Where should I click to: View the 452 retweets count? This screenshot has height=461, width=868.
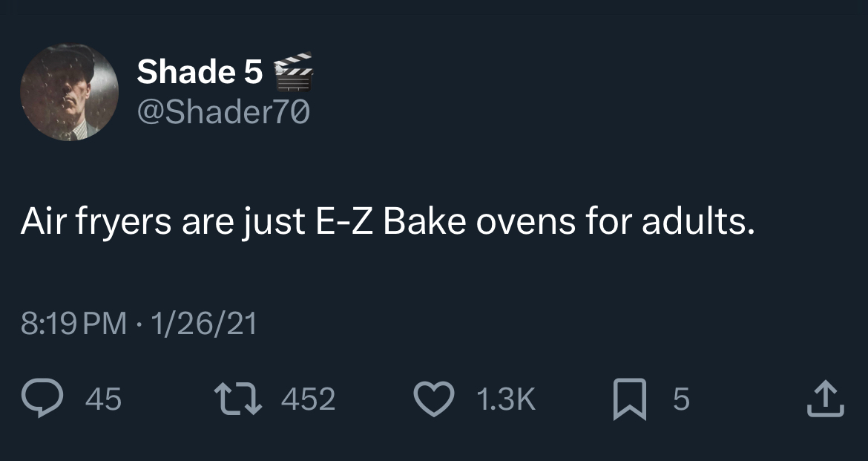click(x=308, y=400)
